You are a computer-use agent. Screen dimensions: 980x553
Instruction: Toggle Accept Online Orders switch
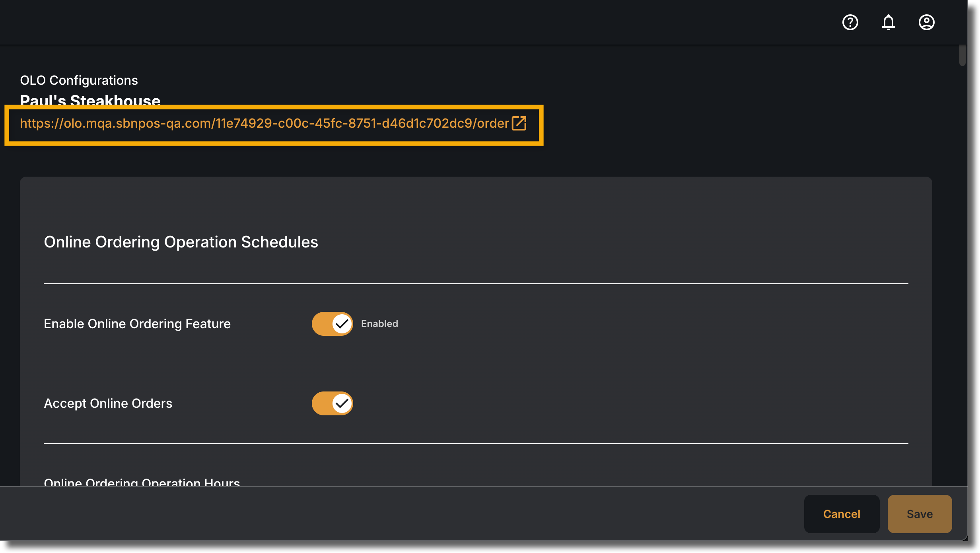332,403
